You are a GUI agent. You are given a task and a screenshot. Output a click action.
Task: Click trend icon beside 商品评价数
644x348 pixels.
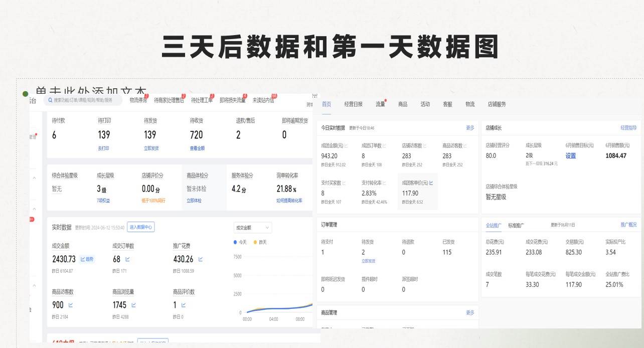point(184,305)
